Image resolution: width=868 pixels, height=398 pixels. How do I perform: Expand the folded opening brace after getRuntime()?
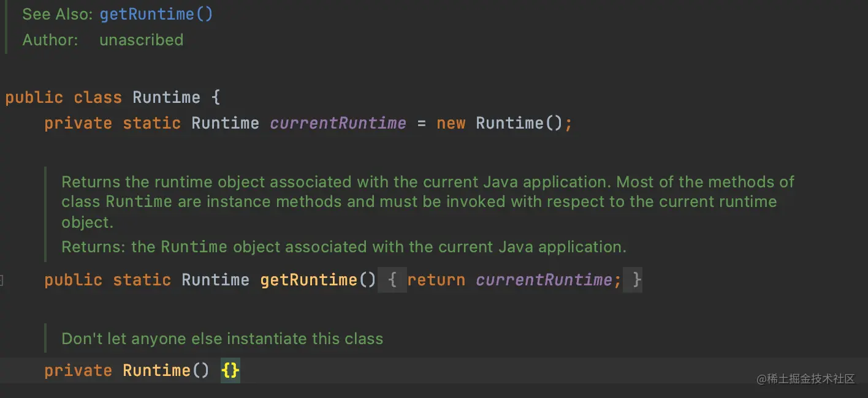pyautogui.click(x=393, y=280)
